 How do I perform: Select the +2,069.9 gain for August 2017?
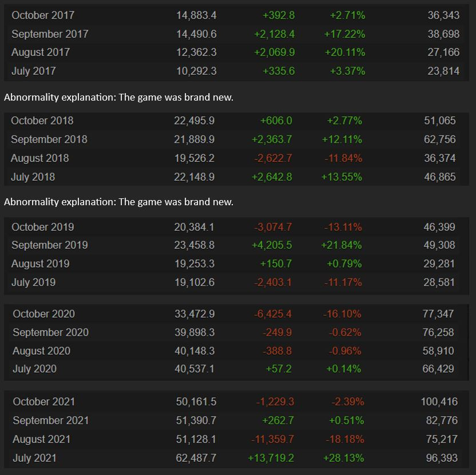click(275, 52)
